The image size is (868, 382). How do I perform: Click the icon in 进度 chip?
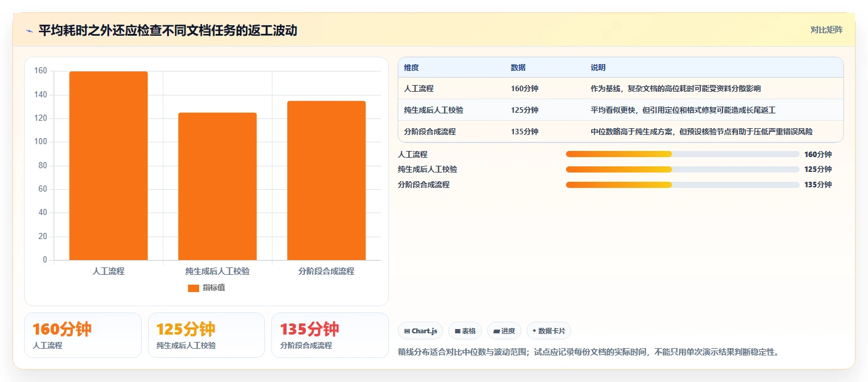(x=496, y=331)
